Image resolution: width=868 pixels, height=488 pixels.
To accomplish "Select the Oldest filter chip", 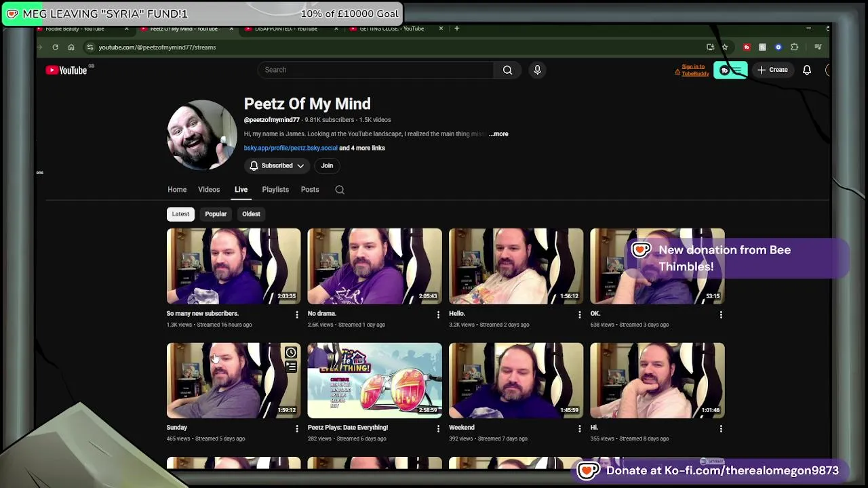I will [x=251, y=214].
